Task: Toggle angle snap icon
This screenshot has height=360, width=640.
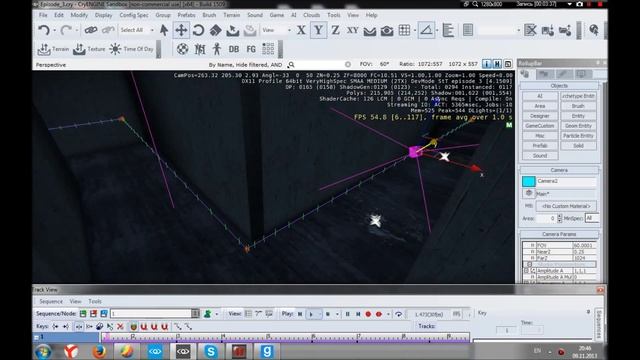Action: coord(426,30)
